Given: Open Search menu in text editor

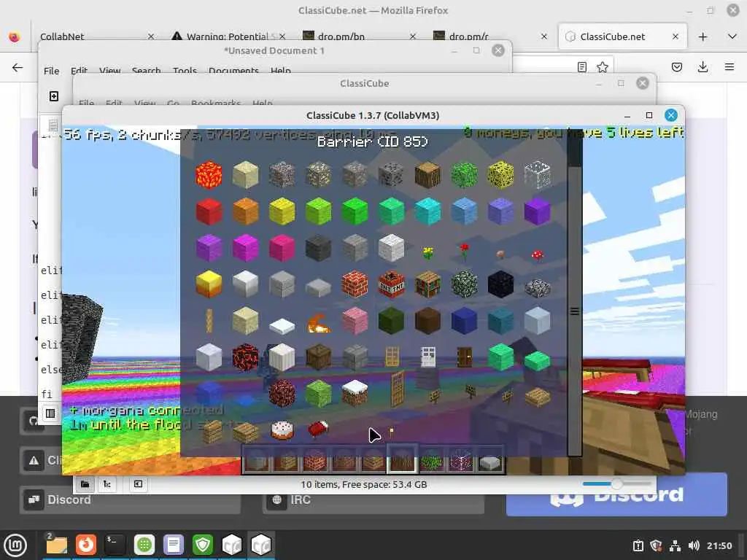Looking at the screenshot, I should pos(146,71).
